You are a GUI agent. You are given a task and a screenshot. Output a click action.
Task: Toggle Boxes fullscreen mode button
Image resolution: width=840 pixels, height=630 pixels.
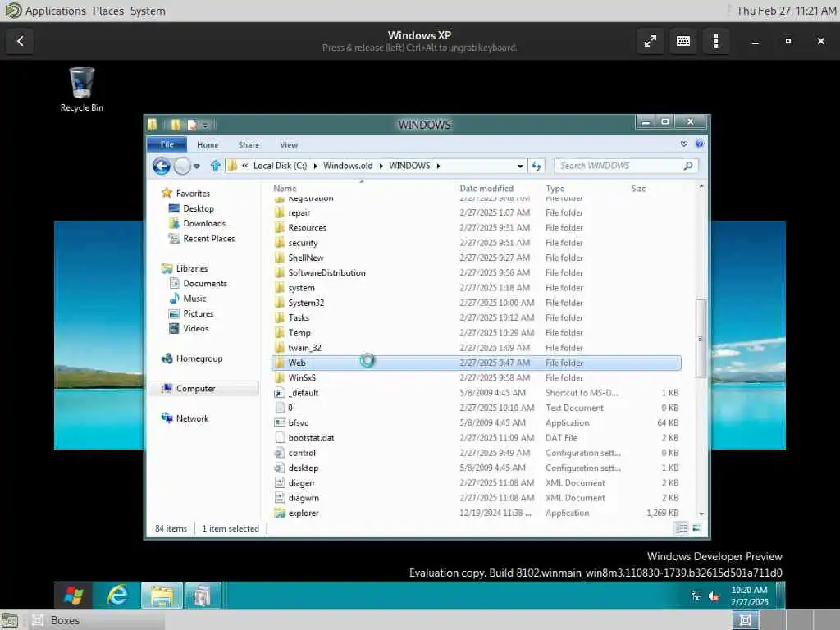pyautogui.click(x=651, y=41)
